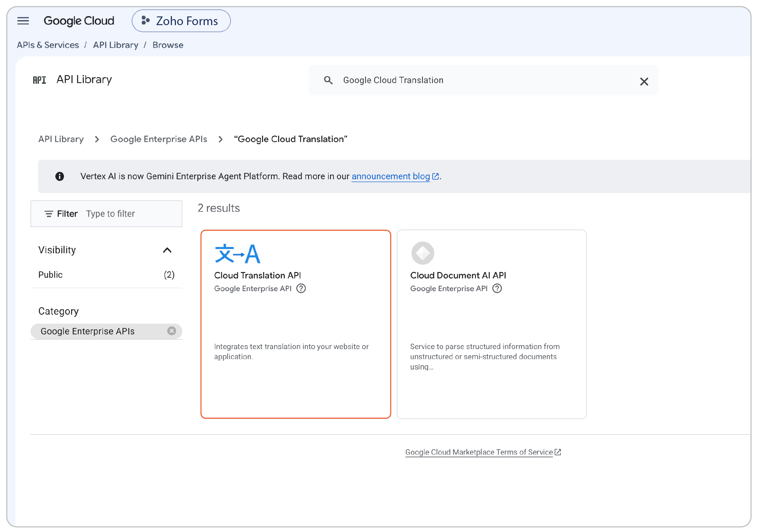Open the Zoho Forms project selector

coord(181,21)
